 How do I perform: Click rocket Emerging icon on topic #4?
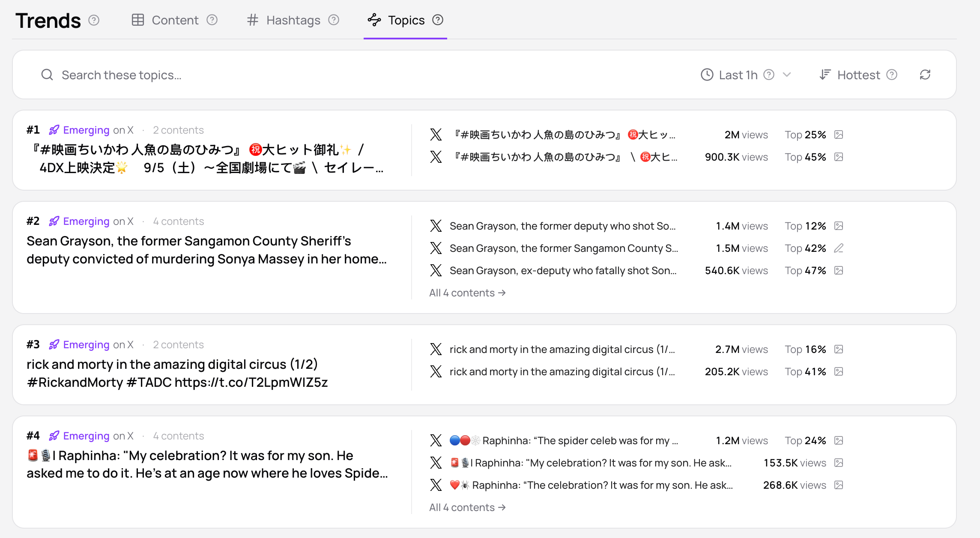point(54,436)
